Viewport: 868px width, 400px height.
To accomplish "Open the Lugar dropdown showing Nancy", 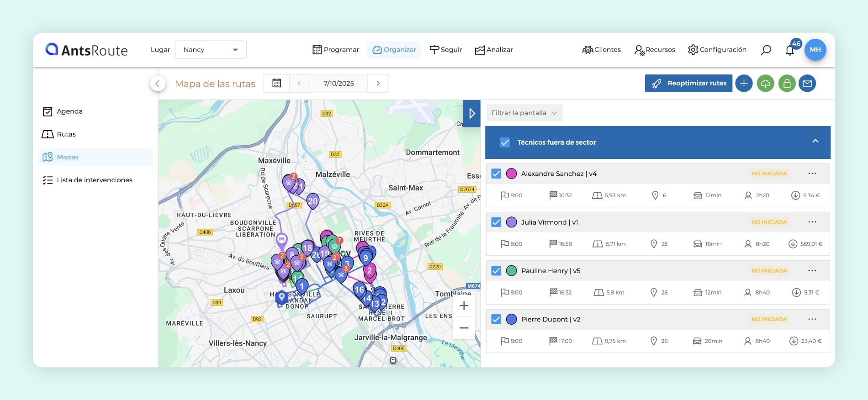I will (211, 50).
